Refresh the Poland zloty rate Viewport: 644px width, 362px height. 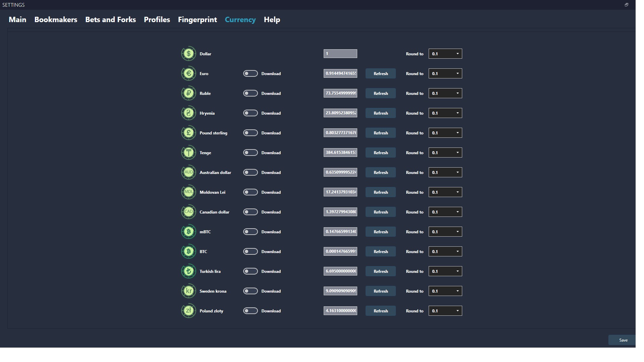381,311
